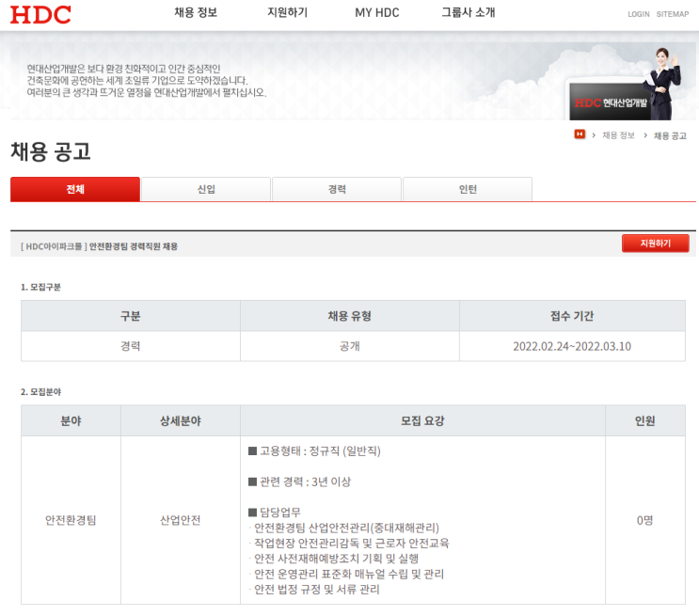Click the 상세분야 column header

click(181, 420)
